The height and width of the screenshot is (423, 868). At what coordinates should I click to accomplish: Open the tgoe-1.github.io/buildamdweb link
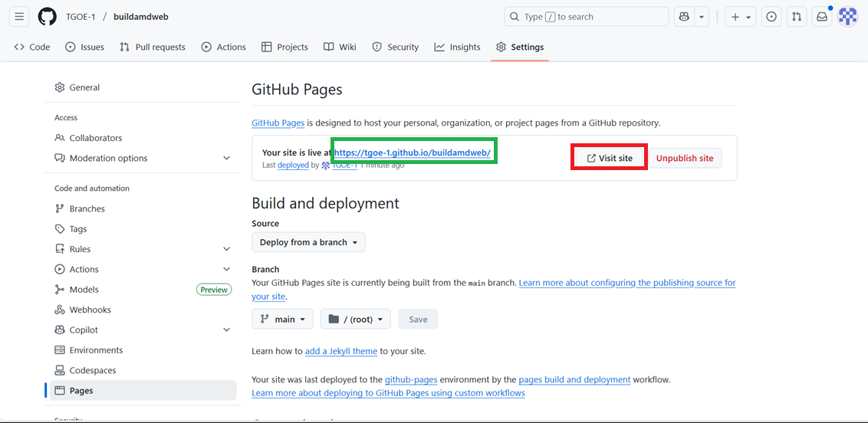(x=413, y=152)
